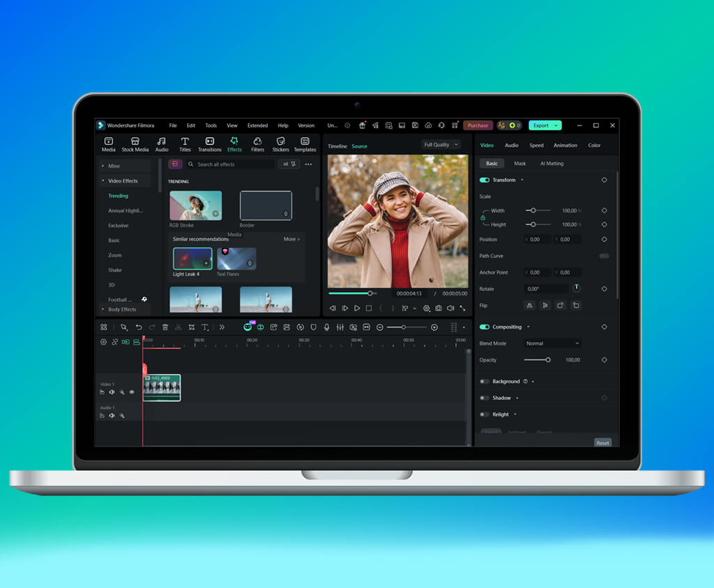Collapse the Transform section arrow
Image resolution: width=714 pixels, height=588 pixels.
[522, 180]
